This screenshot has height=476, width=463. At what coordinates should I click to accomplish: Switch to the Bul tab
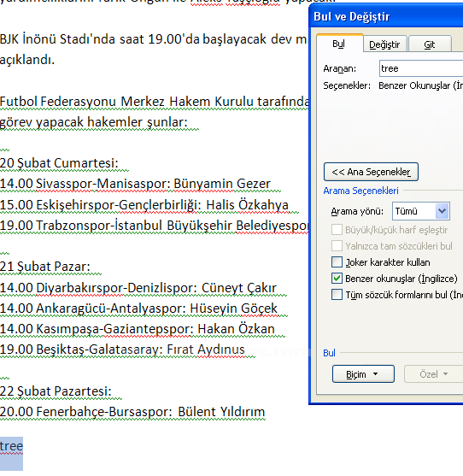click(339, 44)
